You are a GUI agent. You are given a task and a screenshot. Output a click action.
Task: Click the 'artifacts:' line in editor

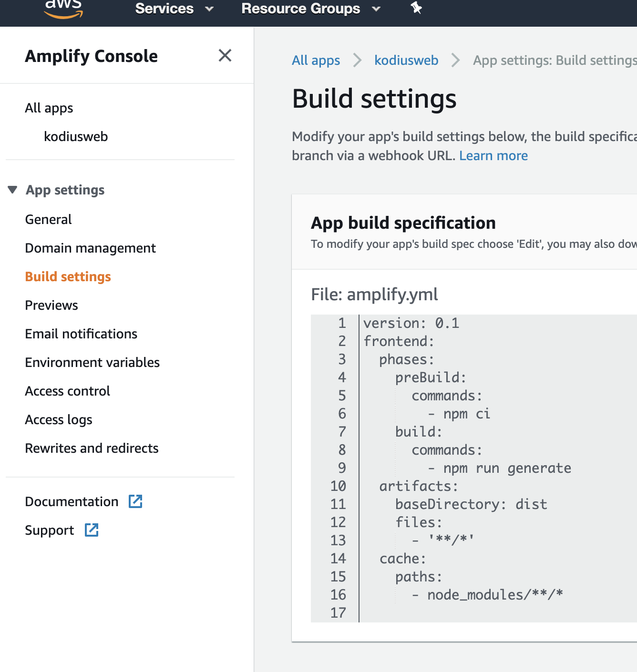[419, 486]
